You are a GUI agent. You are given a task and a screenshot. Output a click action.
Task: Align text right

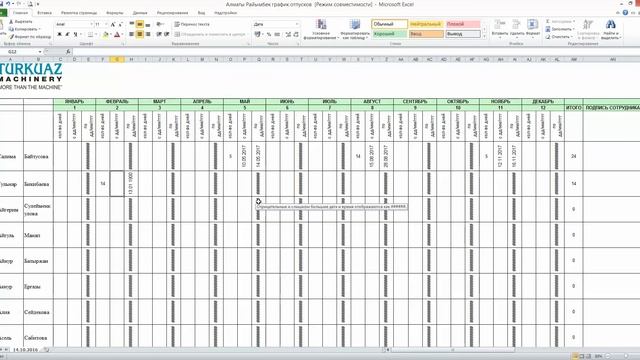click(148, 34)
